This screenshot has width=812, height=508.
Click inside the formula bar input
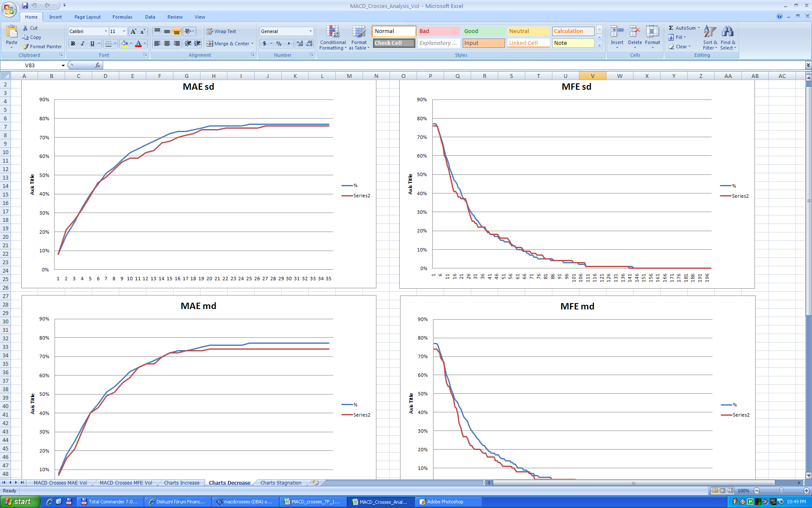[x=423, y=66]
